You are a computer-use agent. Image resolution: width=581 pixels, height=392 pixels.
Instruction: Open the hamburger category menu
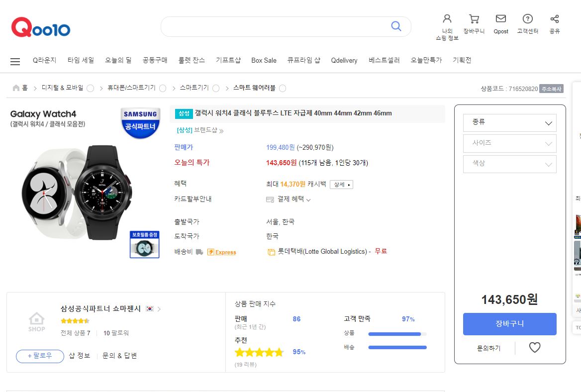point(15,62)
